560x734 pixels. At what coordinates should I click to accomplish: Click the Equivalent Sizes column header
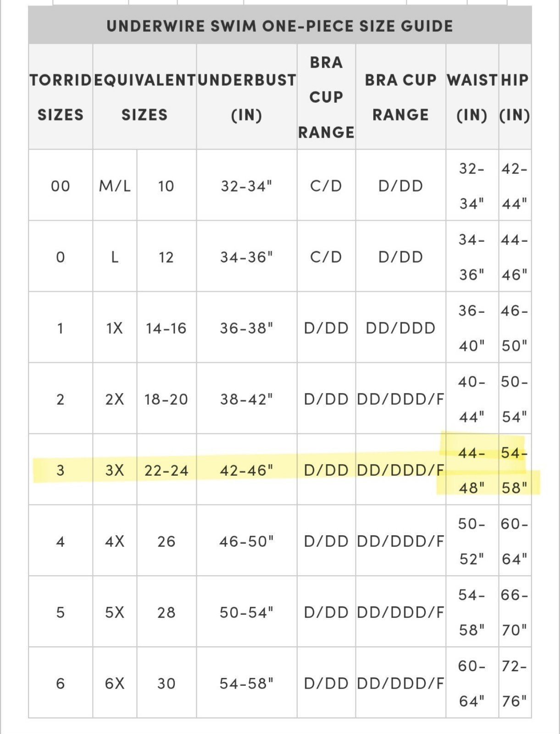145,97
